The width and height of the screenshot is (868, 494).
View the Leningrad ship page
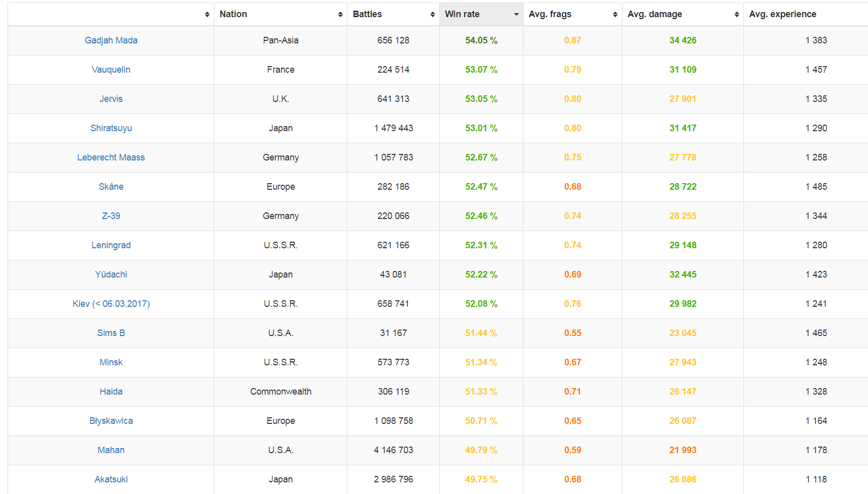(x=111, y=245)
